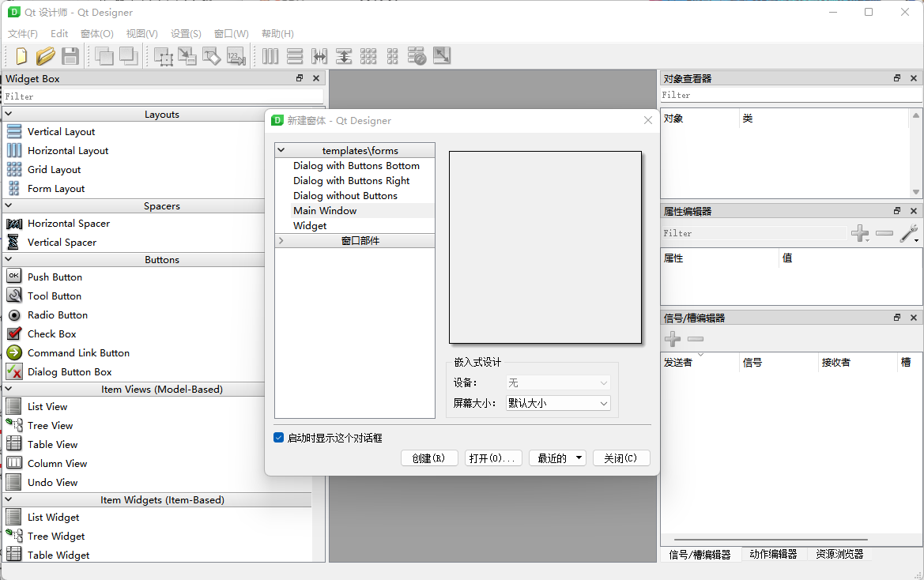Open the 最近的 recent forms dropdown
The image size is (924, 580).
pyautogui.click(x=557, y=458)
